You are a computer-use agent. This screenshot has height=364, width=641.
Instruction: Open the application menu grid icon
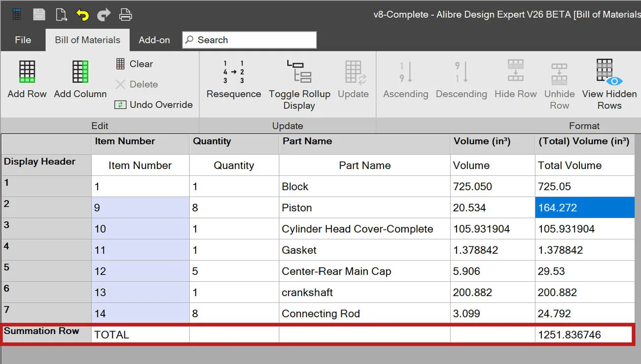coord(17,15)
